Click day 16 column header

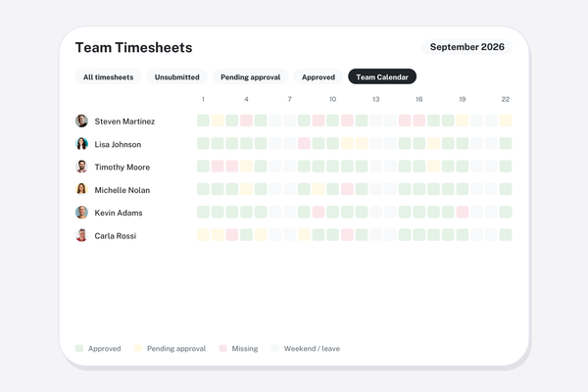point(419,99)
